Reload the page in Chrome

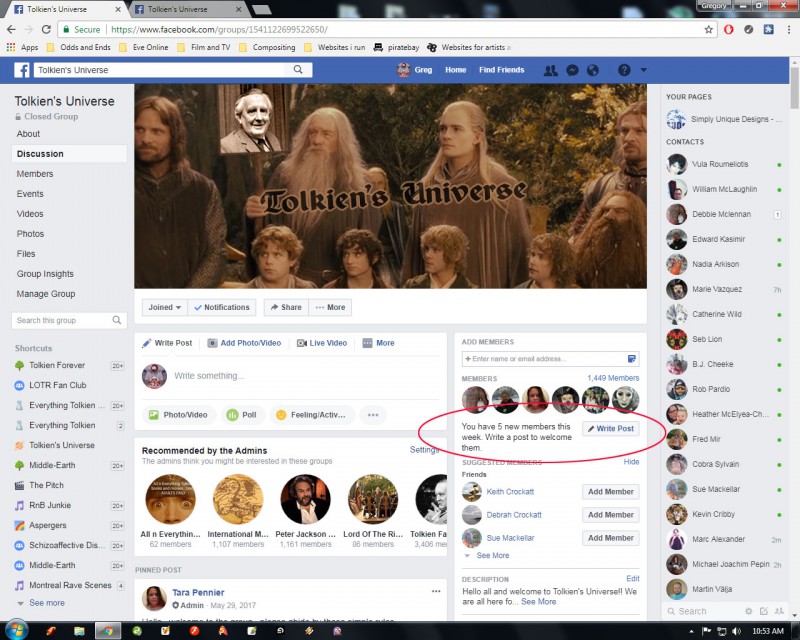46,30
